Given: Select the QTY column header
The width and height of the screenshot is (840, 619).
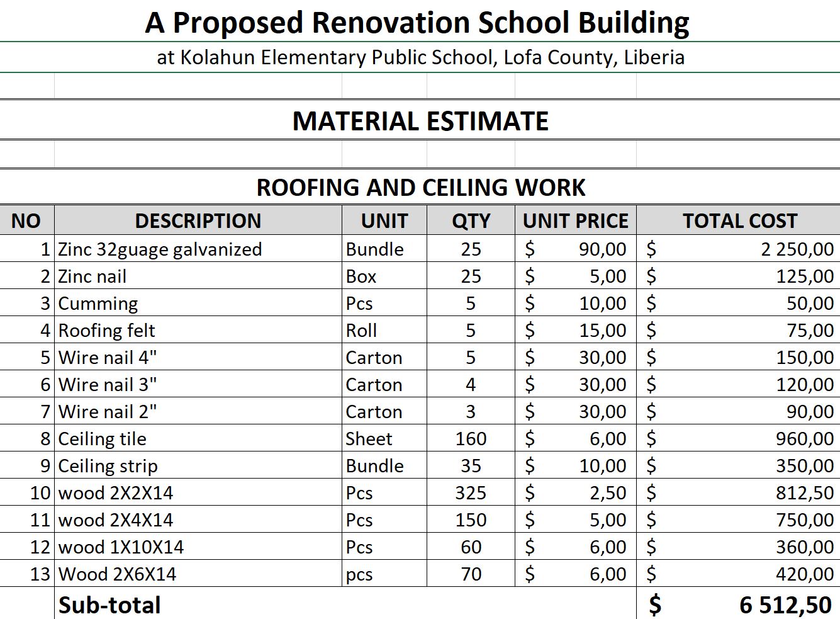Looking at the screenshot, I should pos(471,221).
